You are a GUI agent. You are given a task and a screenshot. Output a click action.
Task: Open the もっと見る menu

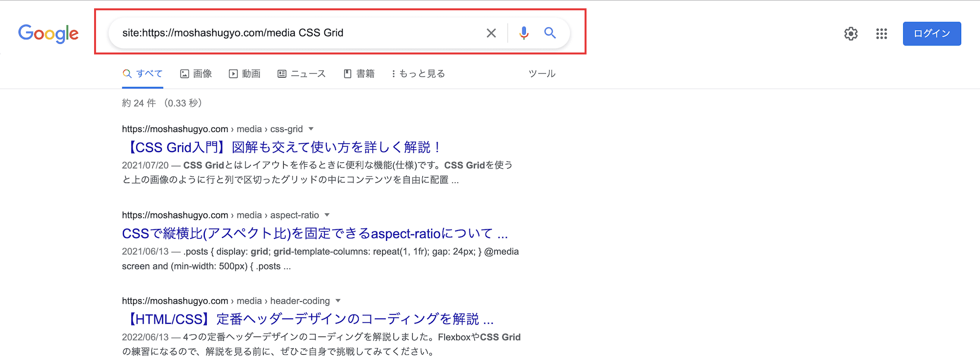click(418, 74)
